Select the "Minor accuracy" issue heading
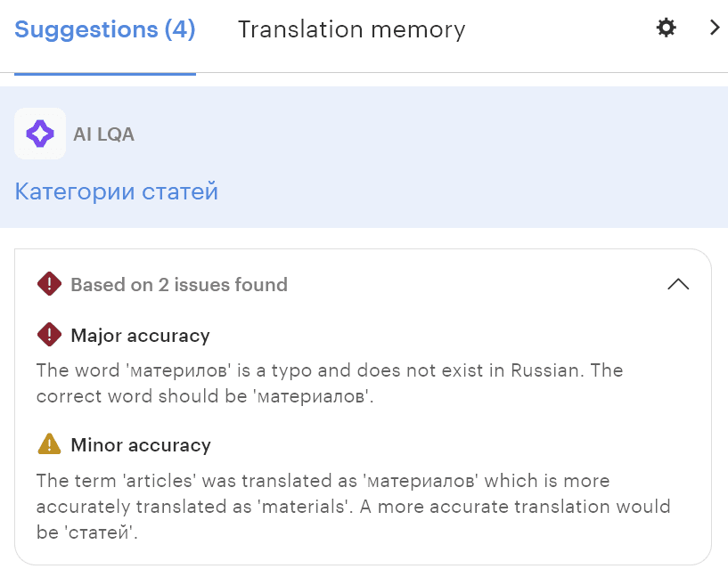Screen dimensions: 728x577 pyautogui.click(x=141, y=444)
